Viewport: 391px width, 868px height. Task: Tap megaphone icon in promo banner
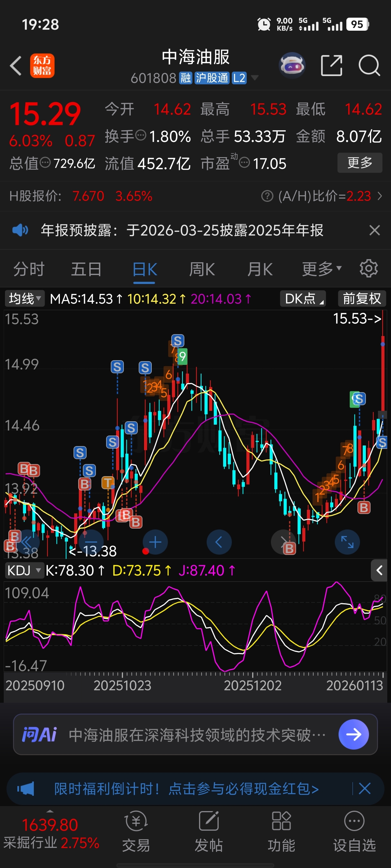tap(26, 789)
